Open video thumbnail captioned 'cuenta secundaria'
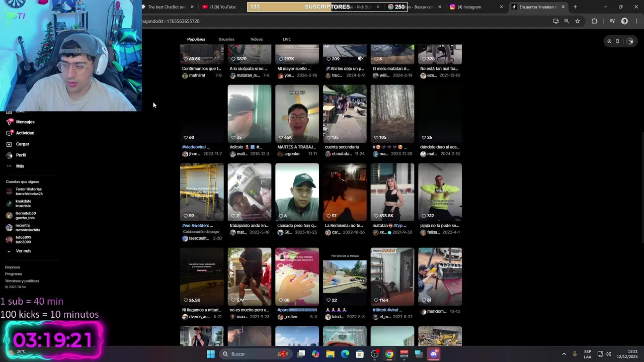This screenshot has height=362, width=644. pyautogui.click(x=345, y=113)
